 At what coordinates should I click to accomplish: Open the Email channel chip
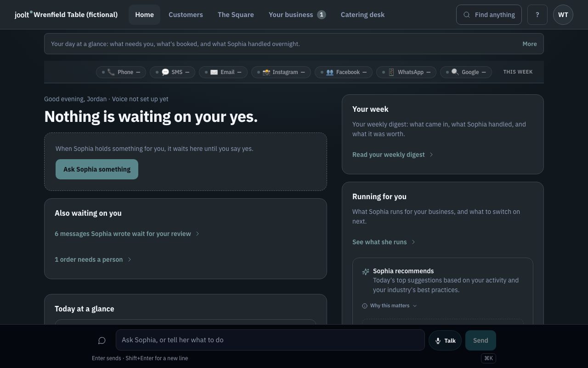click(223, 72)
